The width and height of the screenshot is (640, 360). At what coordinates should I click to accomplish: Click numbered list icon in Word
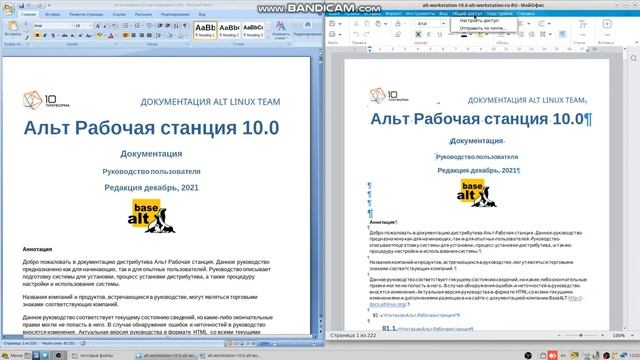click(x=137, y=26)
